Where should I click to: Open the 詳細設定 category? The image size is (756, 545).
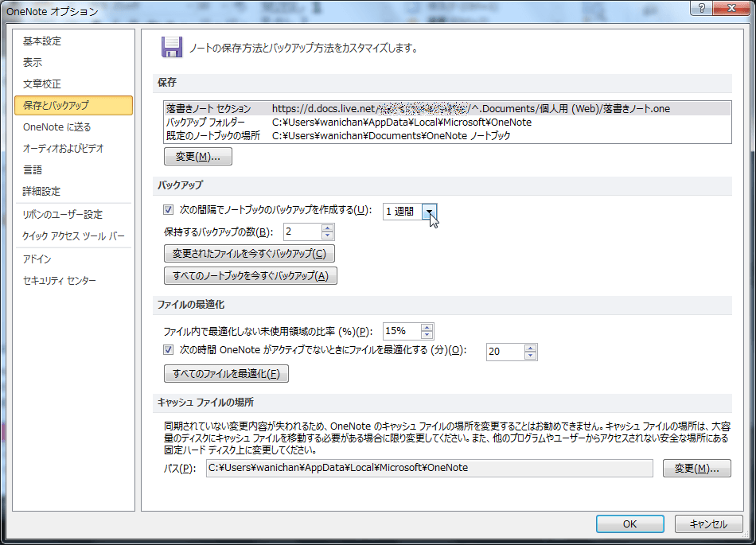73,191
